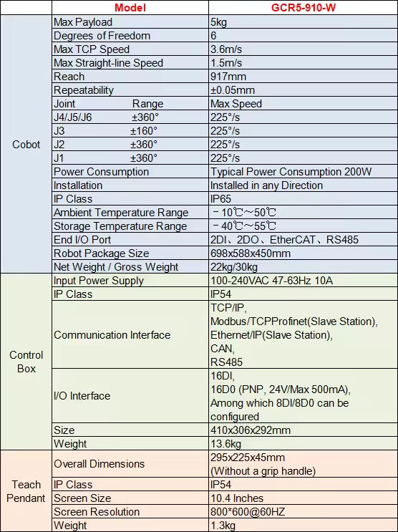Click the Cobot section label cell
The height and width of the screenshot is (532, 398).
click(26, 144)
